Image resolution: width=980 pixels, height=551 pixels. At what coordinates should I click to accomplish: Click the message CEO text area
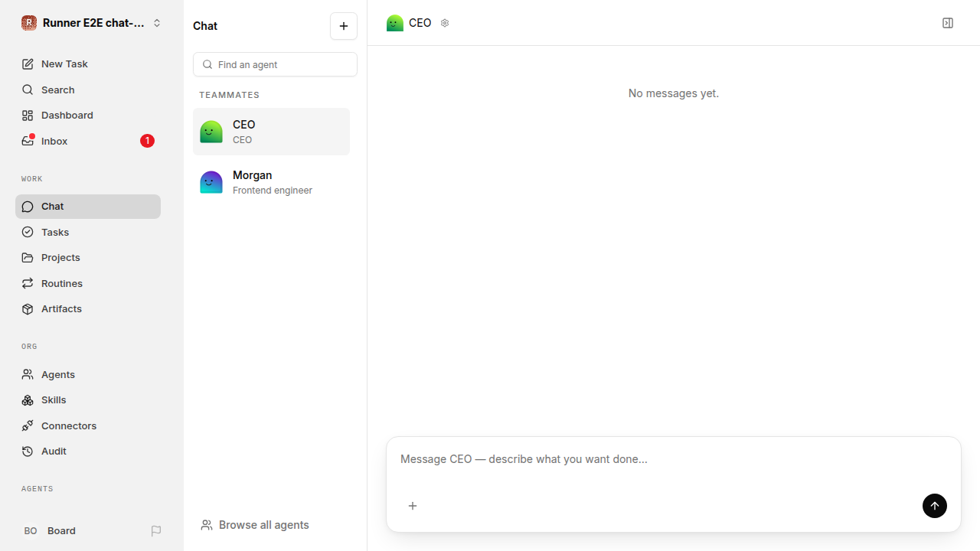pos(674,459)
